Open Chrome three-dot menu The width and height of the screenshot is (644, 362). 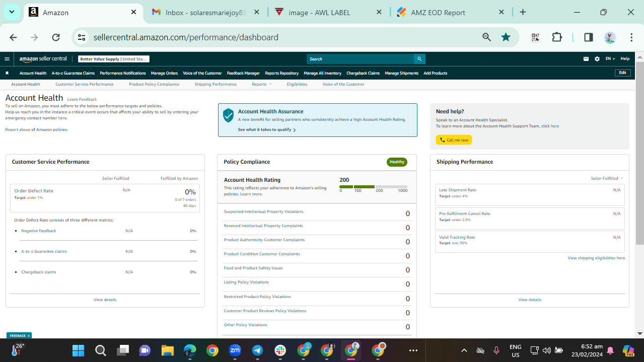631,37
